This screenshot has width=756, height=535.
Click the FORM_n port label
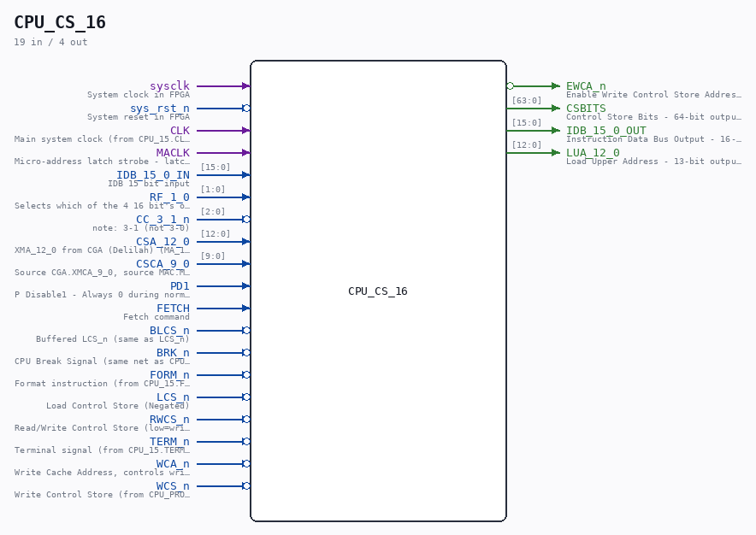(169, 374)
